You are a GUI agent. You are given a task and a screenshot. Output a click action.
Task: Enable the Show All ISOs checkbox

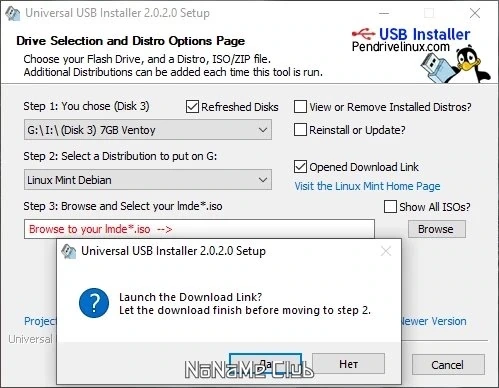click(x=390, y=207)
